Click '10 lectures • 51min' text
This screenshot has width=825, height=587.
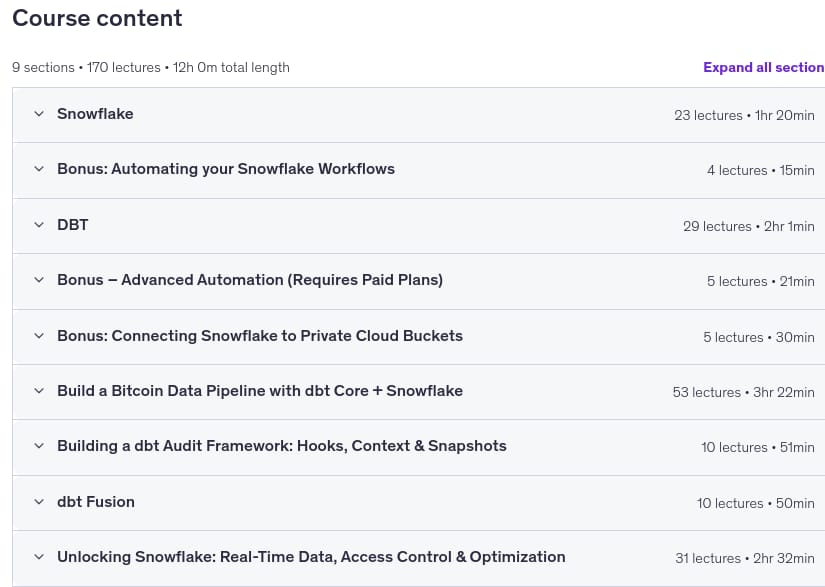coord(758,448)
